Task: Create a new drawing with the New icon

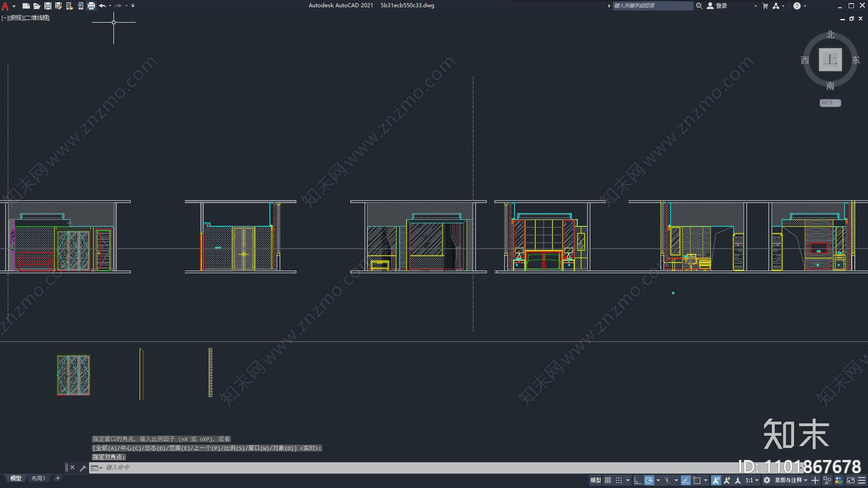Action: click(26, 6)
